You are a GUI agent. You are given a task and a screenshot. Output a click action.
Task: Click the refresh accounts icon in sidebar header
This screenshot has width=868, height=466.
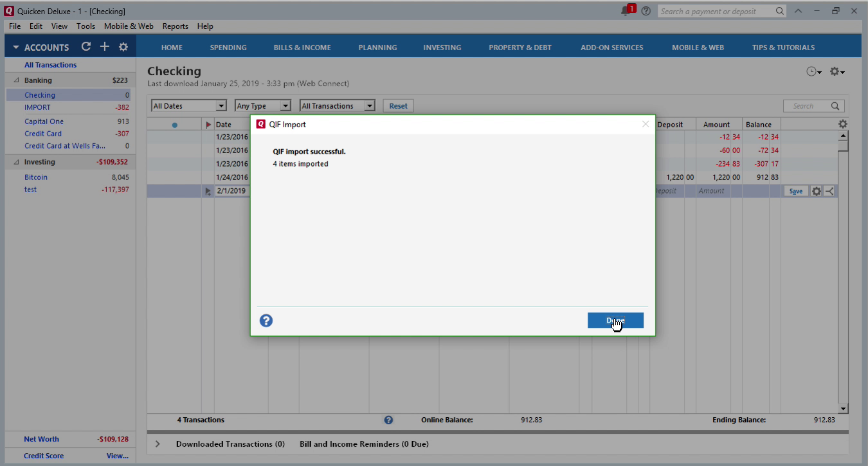coord(86,47)
